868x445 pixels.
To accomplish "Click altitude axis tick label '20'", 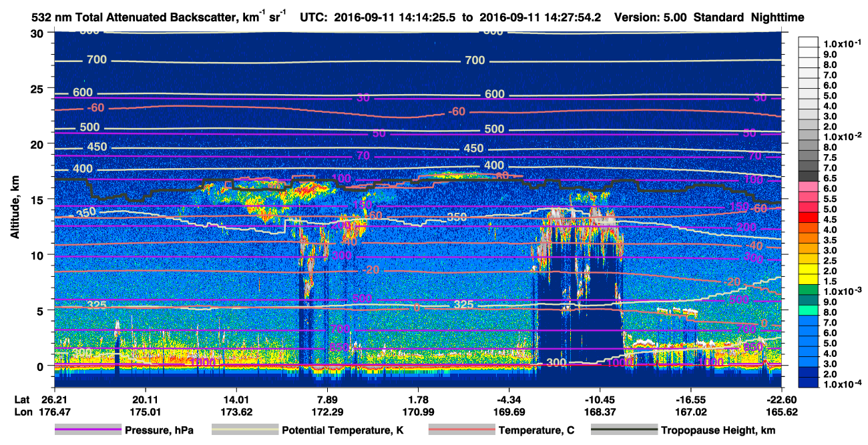I will click(x=39, y=143).
